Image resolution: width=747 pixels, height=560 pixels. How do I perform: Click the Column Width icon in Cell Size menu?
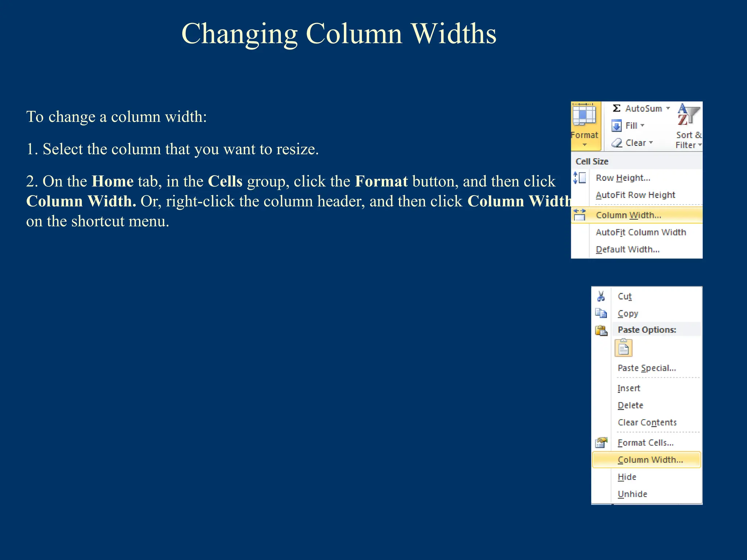(x=580, y=215)
